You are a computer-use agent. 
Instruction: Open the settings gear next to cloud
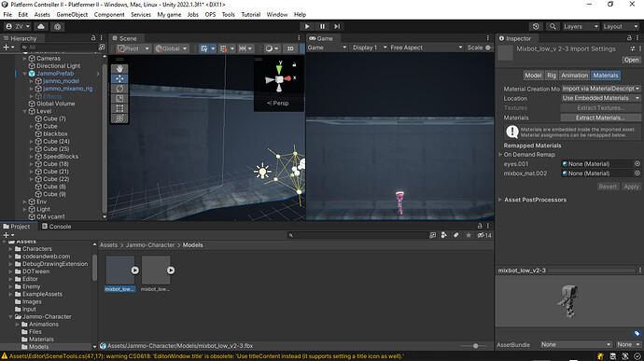pos(57,27)
